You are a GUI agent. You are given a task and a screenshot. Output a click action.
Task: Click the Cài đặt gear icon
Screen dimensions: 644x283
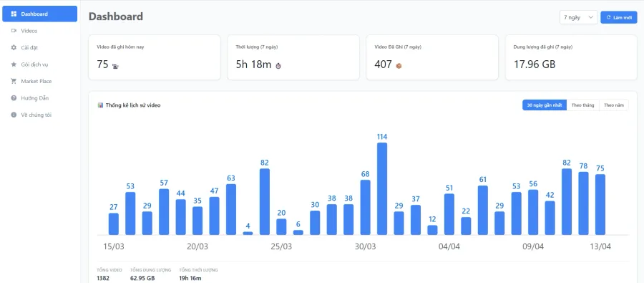14,48
